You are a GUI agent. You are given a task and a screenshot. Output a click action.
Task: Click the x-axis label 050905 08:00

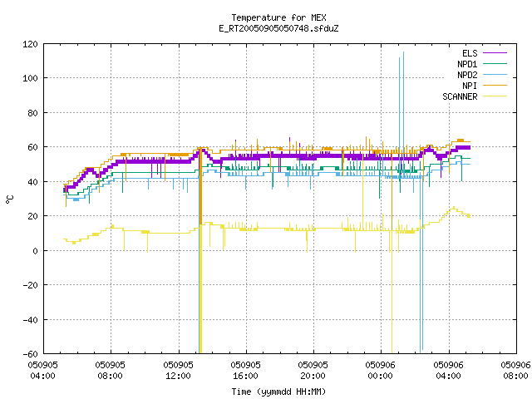[x=111, y=370]
